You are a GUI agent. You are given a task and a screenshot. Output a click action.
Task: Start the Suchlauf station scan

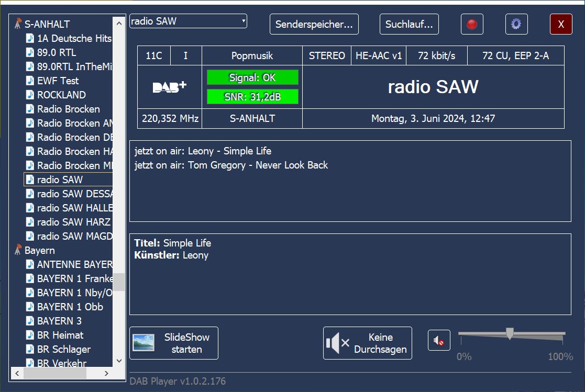[409, 24]
